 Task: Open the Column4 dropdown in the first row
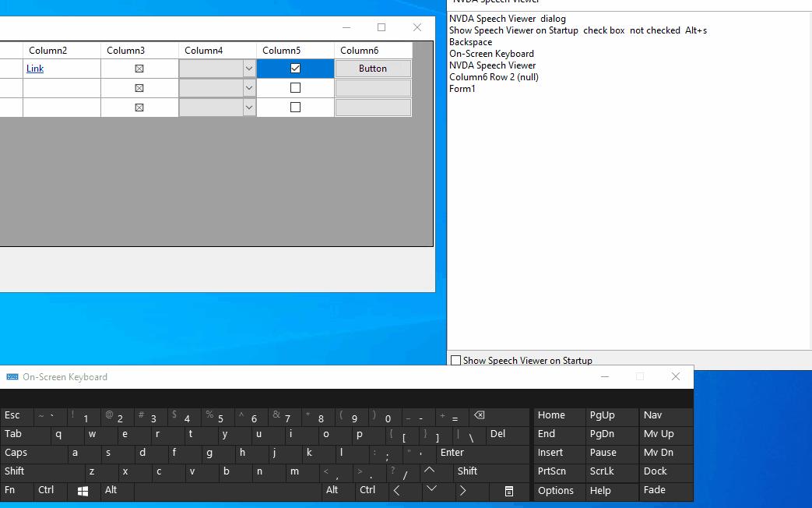248,68
